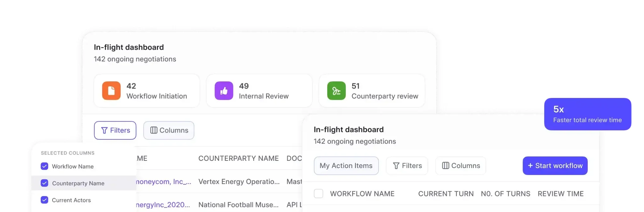
Task: Click the plus icon on Start workflow
Action: coord(530,166)
